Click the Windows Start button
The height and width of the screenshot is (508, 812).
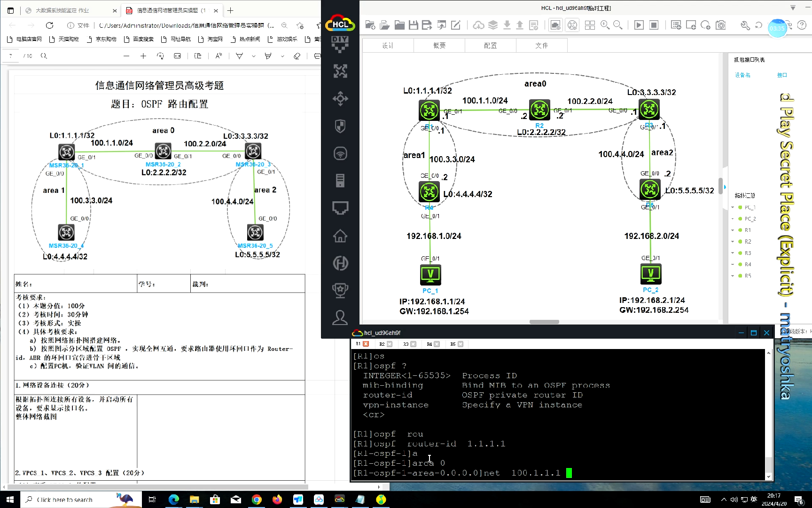click(x=10, y=500)
